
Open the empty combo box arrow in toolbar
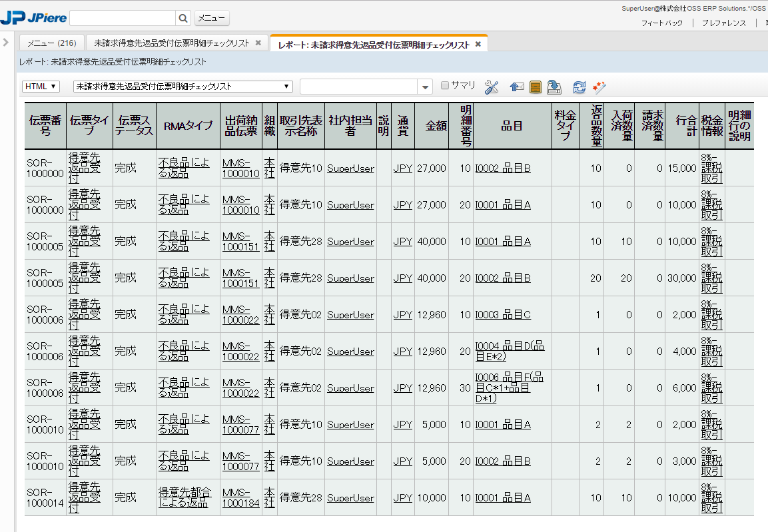[426, 87]
